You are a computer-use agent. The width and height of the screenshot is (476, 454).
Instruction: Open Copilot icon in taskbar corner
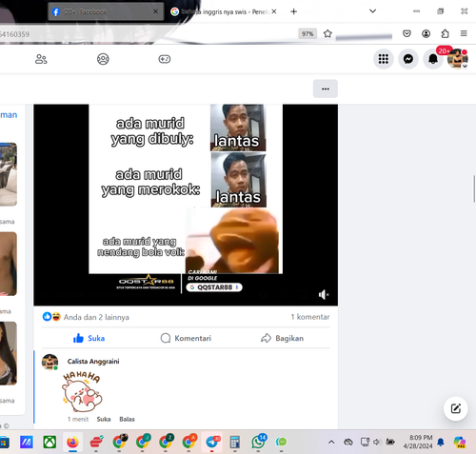[x=460, y=442]
